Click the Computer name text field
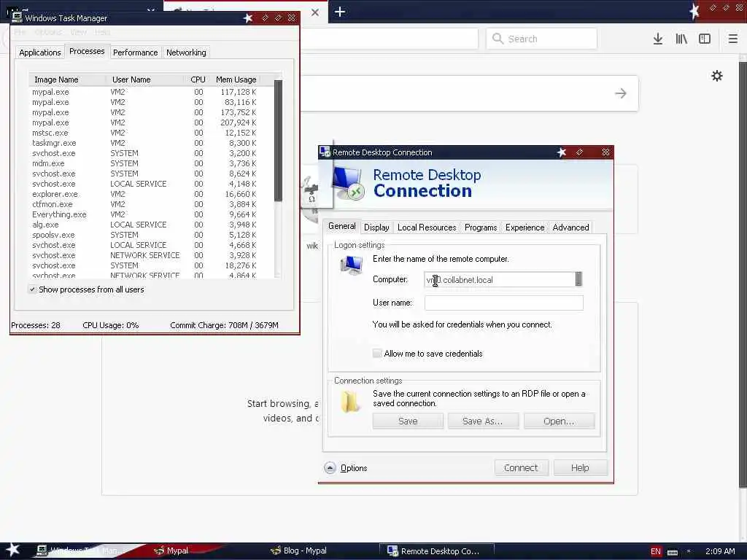This screenshot has width=747, height=560. 499,279
